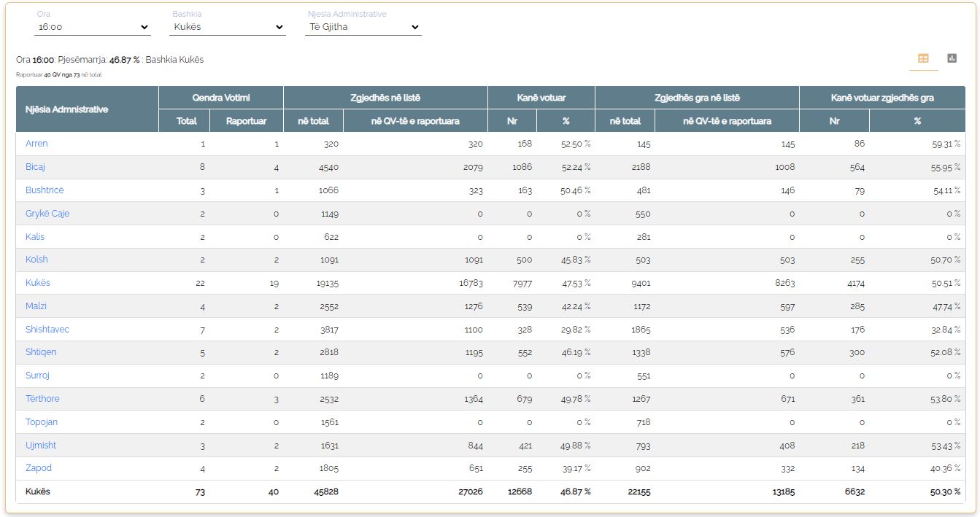
Task: Open the Shtiqen link
Action: point(41,352)
